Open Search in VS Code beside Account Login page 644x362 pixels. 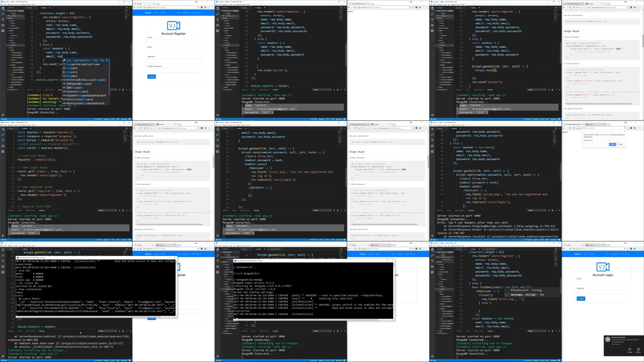[432, 256]
